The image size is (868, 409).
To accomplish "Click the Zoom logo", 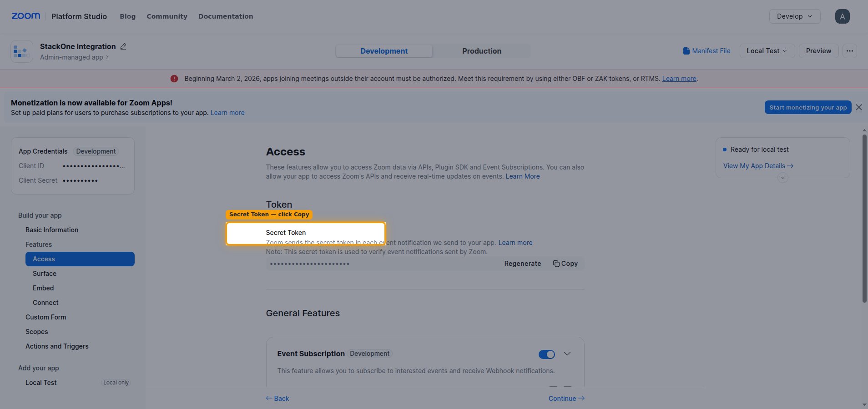I will pyautogui.click(x=26, y=16).
